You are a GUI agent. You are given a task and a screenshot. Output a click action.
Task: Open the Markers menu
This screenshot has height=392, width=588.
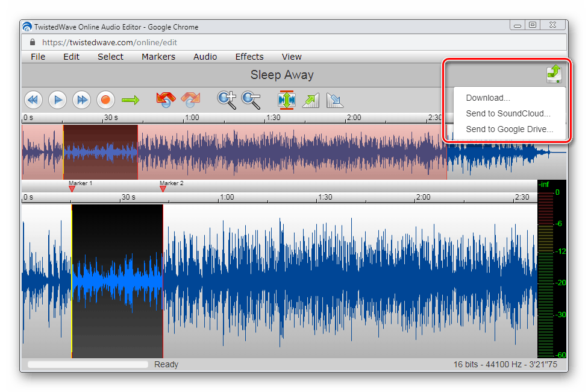(158, 57)
